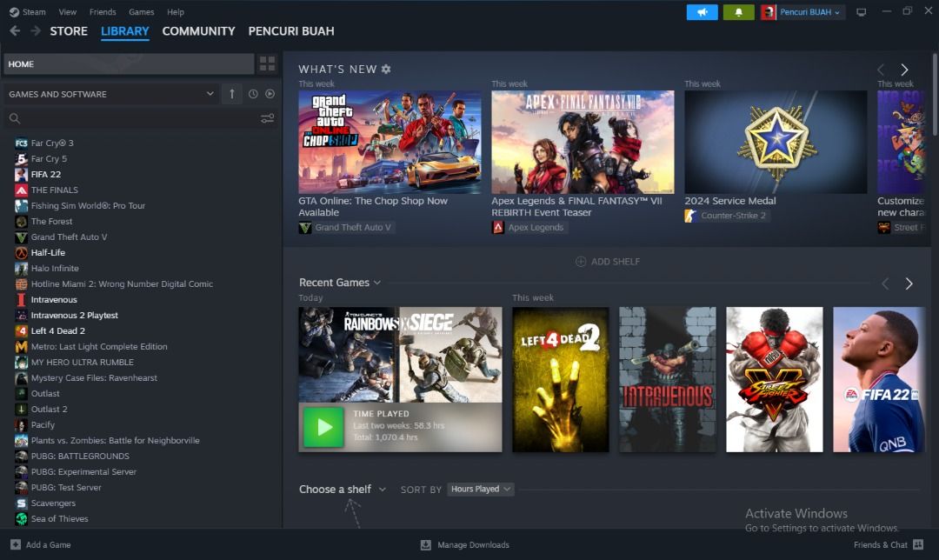939x560 pixels.
Task: Select MY HERO ULTRA RUMBLE
Action: [82, 363]
